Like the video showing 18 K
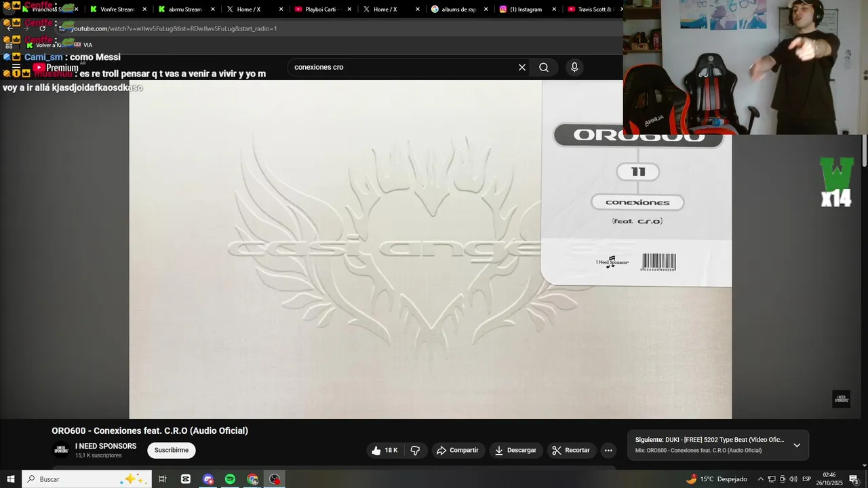868x488 pixels. (384, 450)
